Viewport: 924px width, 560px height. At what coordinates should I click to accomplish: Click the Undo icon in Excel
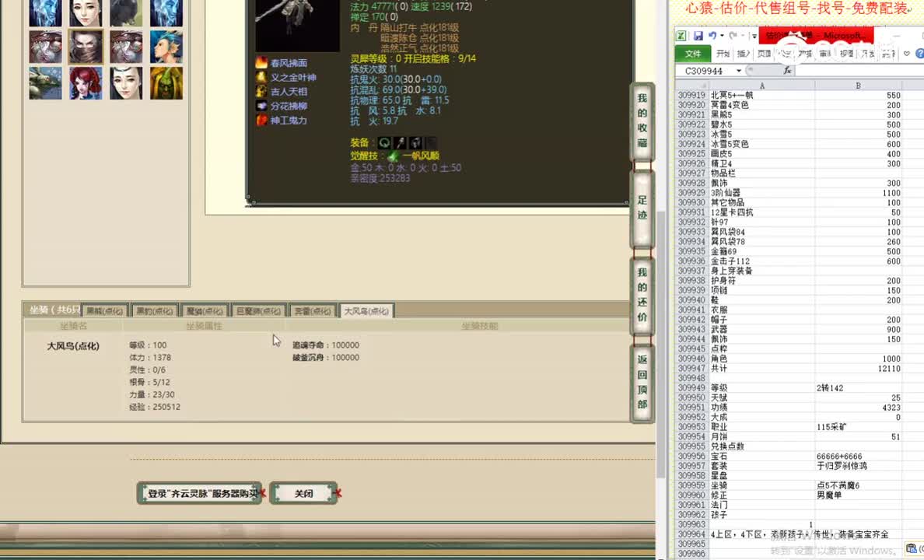712,35
